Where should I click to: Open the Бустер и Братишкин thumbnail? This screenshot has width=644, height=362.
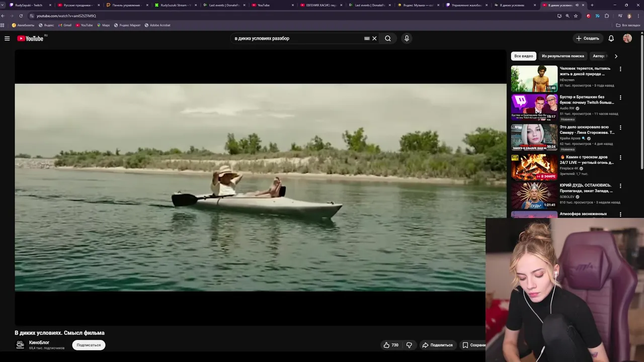[534, 108]
